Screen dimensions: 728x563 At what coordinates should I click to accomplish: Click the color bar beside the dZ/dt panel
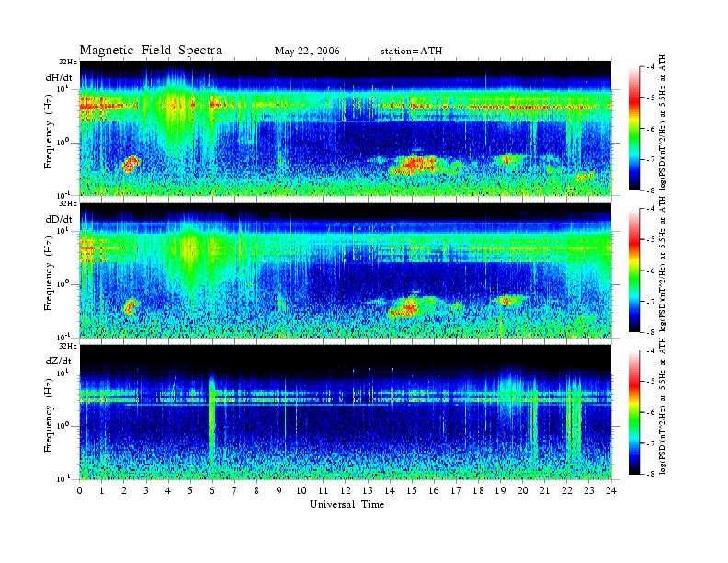click(633, 412)
